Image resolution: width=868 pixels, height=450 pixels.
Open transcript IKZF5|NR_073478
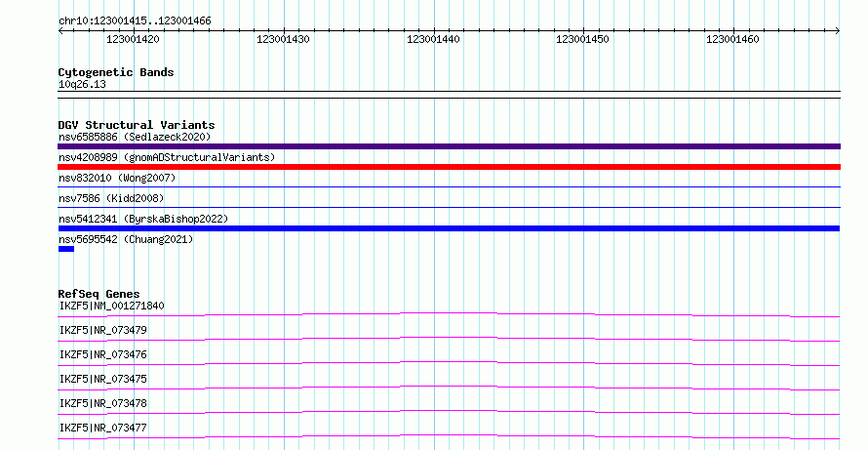103,403
